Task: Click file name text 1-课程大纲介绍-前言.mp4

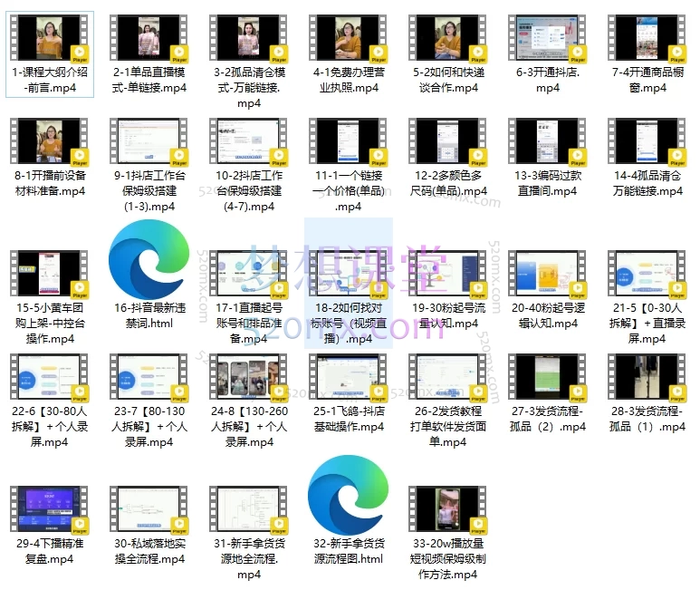Action: coord(50,80)
